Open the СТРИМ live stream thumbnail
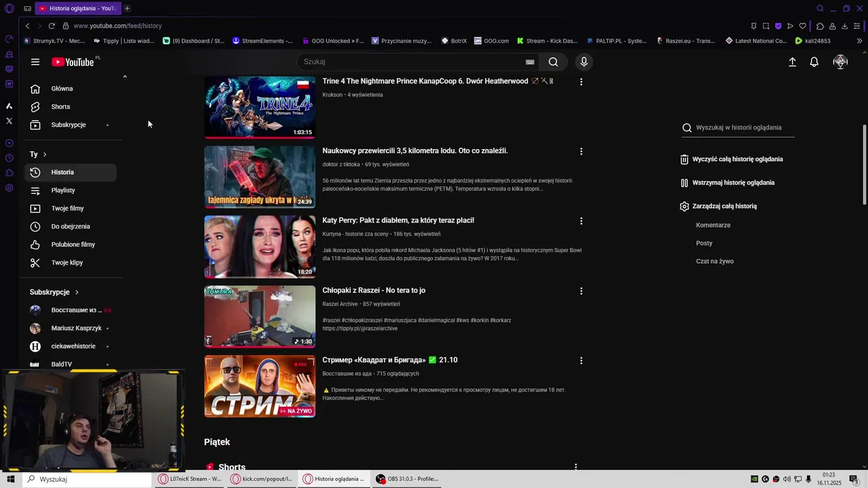The image size is (868, 488). pos(260,386)
